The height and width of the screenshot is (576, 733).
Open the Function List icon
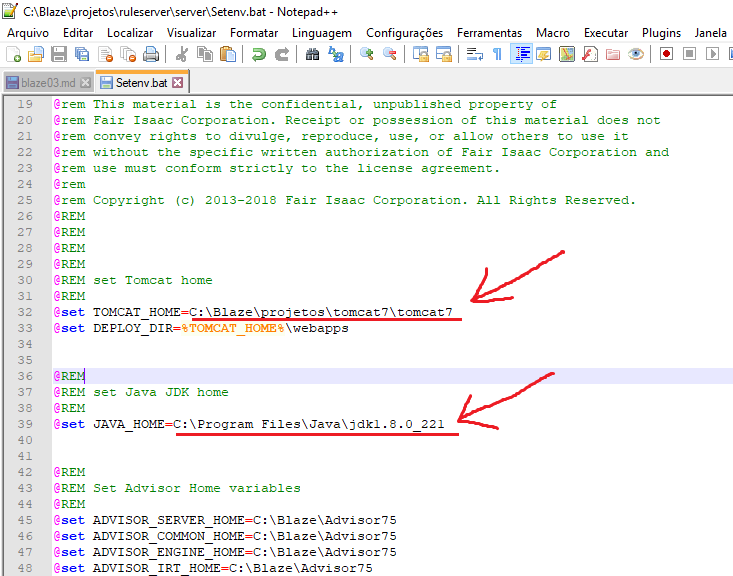tap(589, 54)
